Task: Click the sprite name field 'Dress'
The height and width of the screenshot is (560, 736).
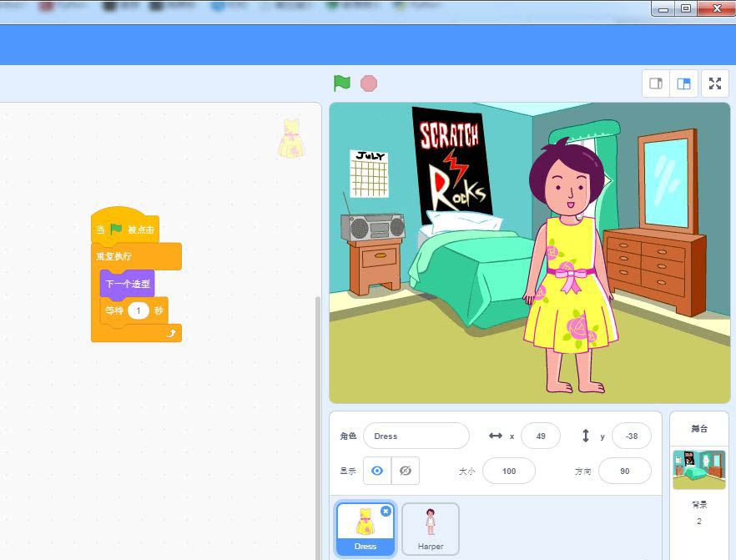Action: tap(416, 436)
